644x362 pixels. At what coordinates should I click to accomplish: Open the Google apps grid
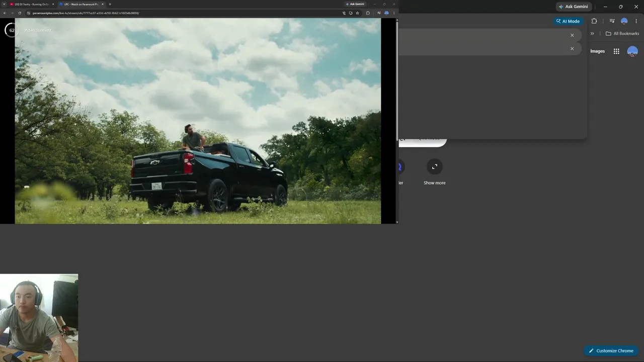pyautogui.click(x=616, y=51)
